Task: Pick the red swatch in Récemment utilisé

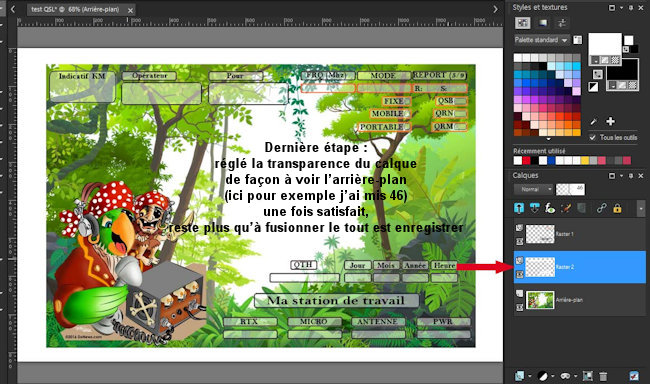Action: [526, 160]
